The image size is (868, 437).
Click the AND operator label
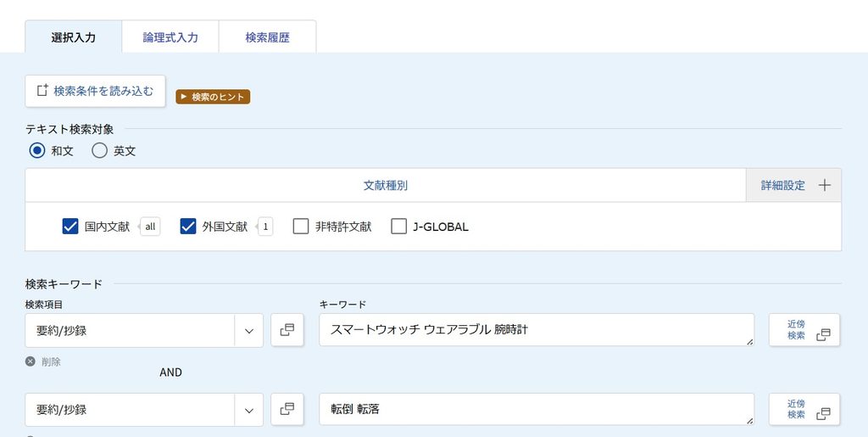(170, 373)
